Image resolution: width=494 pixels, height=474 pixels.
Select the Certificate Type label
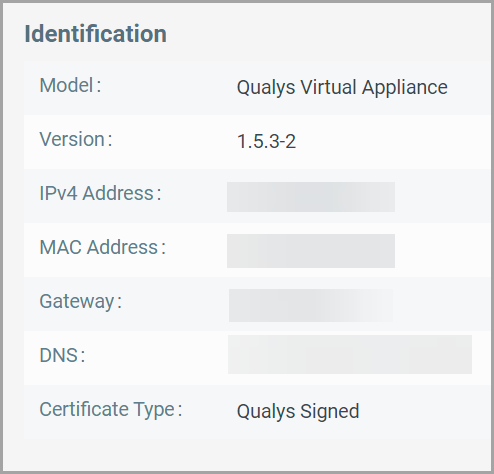111,409
